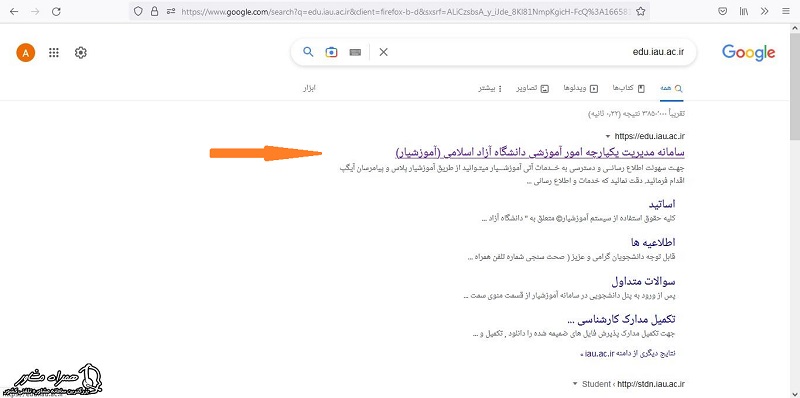Screen dimensions: 800x398
Task: Run search with the magnifier icon
Action: 308,52
